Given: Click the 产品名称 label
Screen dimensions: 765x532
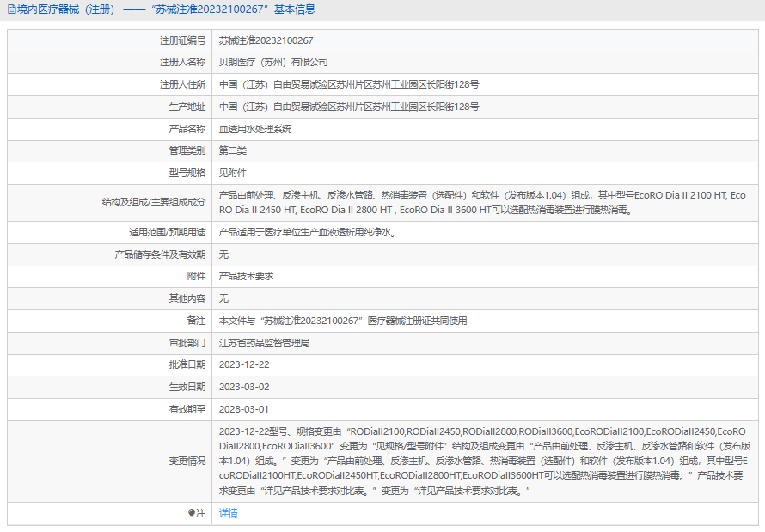Looking at the screenshot, I should [187, 129].
